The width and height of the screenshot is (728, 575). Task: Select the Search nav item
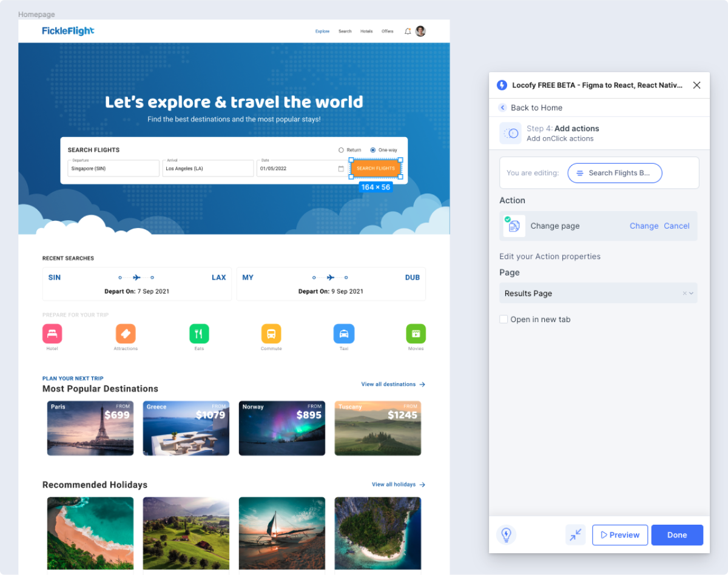click(x=345, y=31)
